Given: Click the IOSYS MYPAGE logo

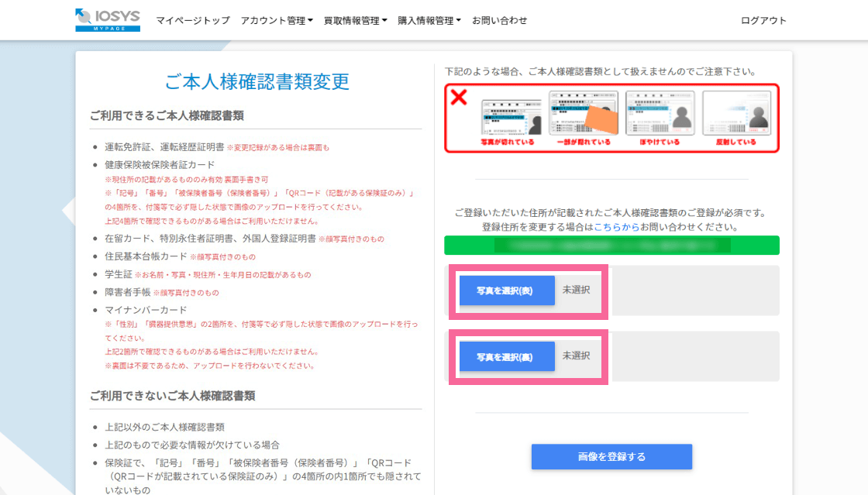Looking at the screenshot, I should pyautogui.click(x=108, y=20).
